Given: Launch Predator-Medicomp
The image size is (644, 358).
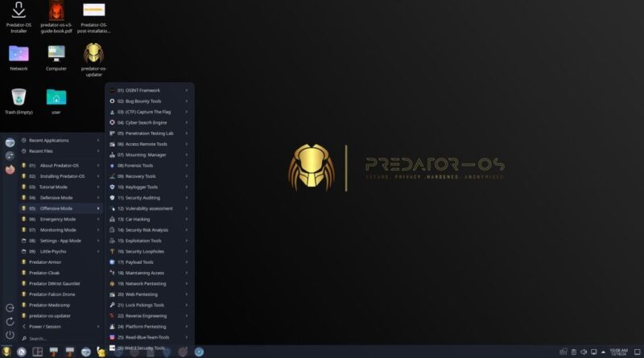Looking at the screenshot, I should pyautogui.click(x=61, y=305).
